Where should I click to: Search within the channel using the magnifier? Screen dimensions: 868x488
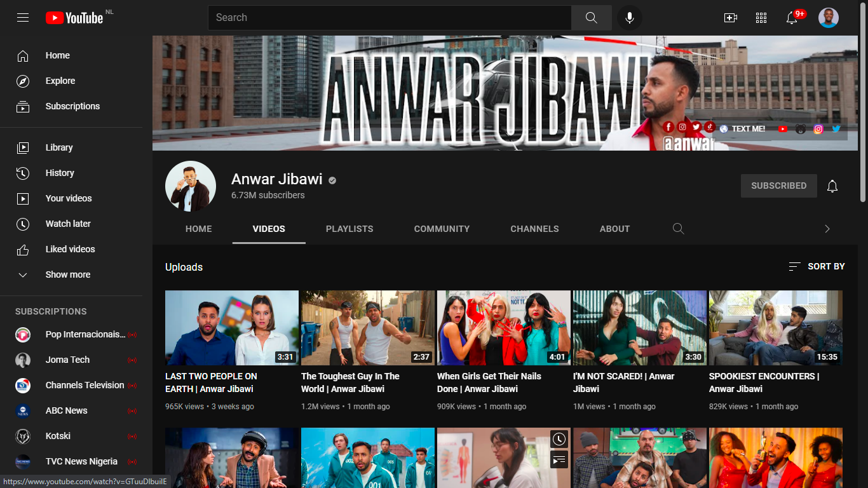tap(679, 229)
